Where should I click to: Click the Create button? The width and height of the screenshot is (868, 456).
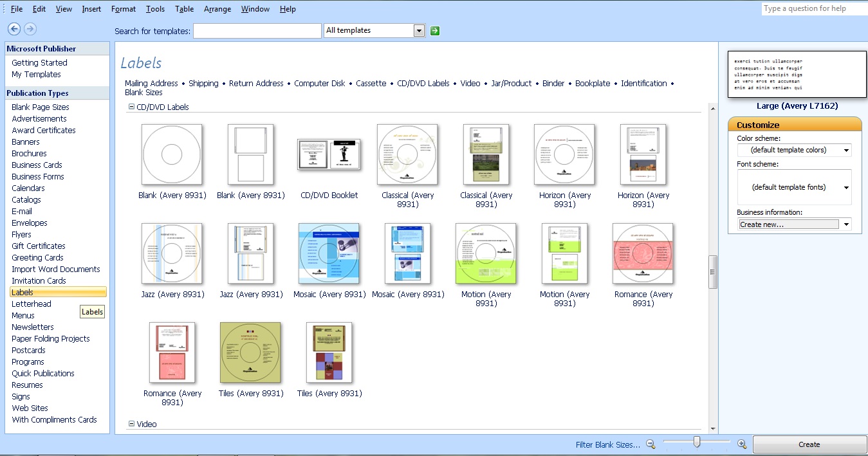(x=809, y=444)
